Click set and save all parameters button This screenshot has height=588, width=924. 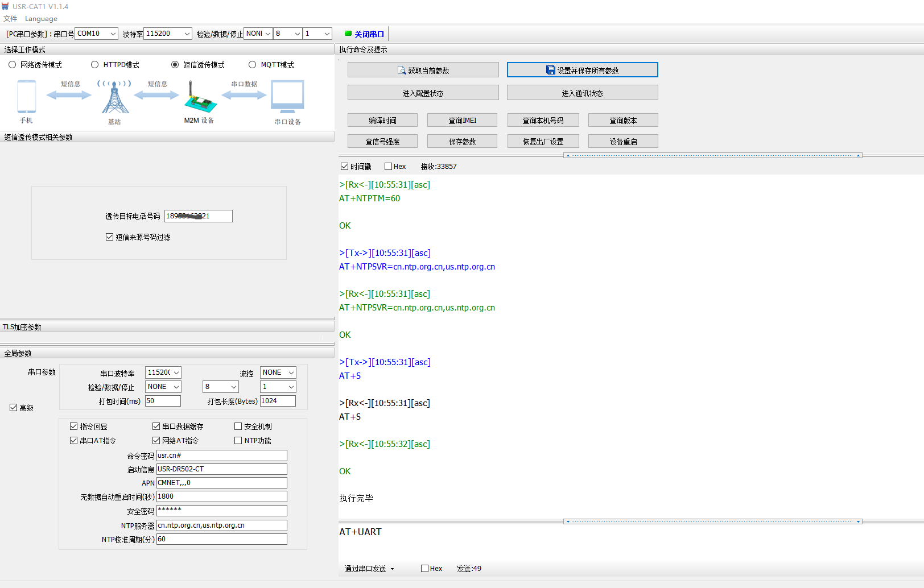[582, 70]
